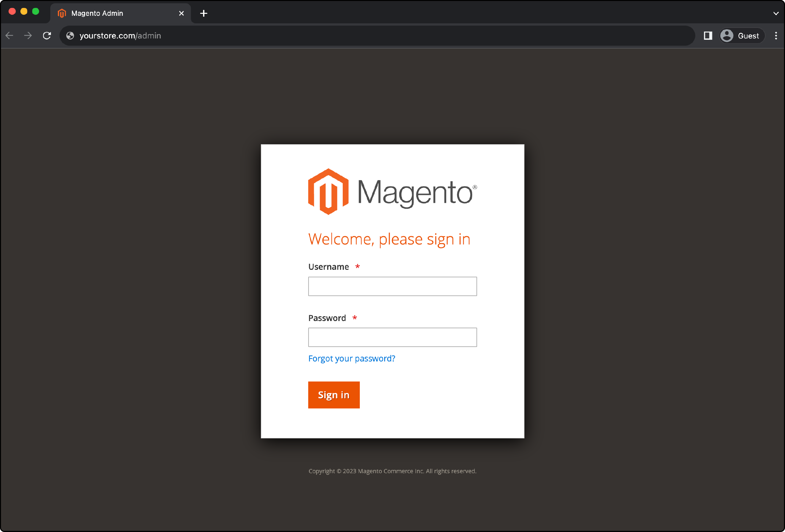
Task: Click the Sign in button
Action: click(x=334, y=395)
